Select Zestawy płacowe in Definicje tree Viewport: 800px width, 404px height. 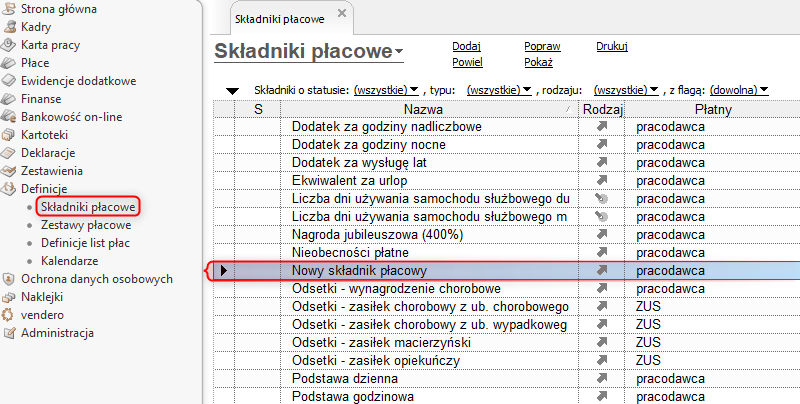[x=86, y=225]
